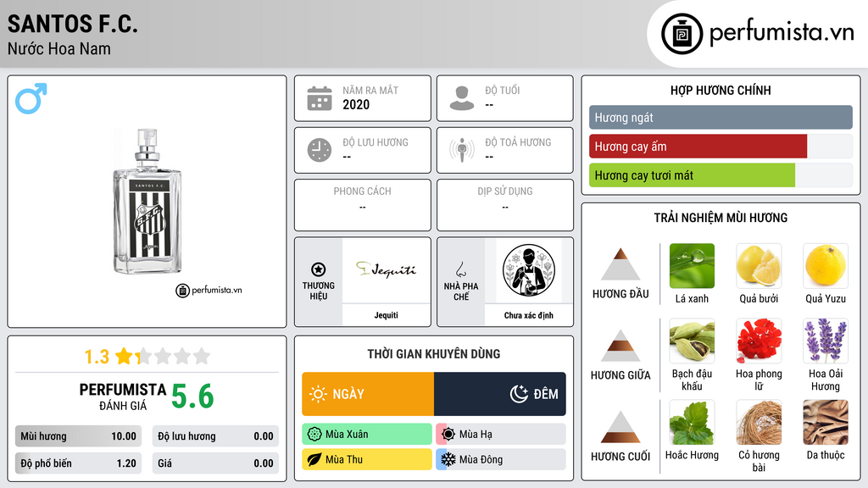Click the star badge icon above Thương hiệu

click(319, 269)
